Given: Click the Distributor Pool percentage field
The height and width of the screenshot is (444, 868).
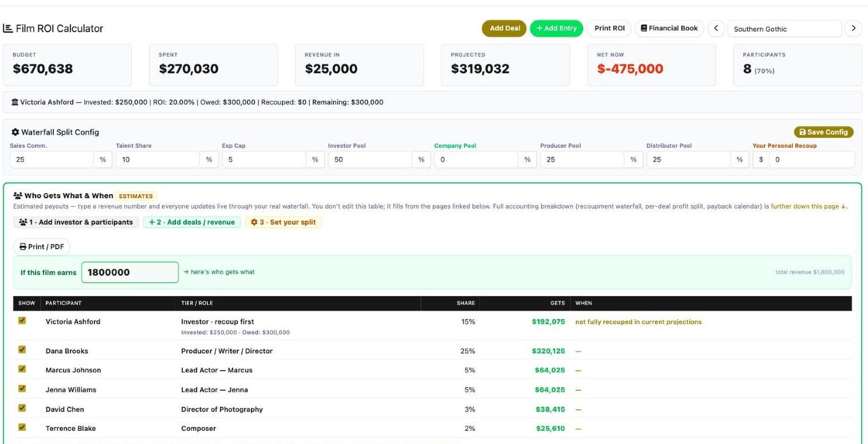Looking at the screenshot, I should pyautogui.click(x=688, y=160).
